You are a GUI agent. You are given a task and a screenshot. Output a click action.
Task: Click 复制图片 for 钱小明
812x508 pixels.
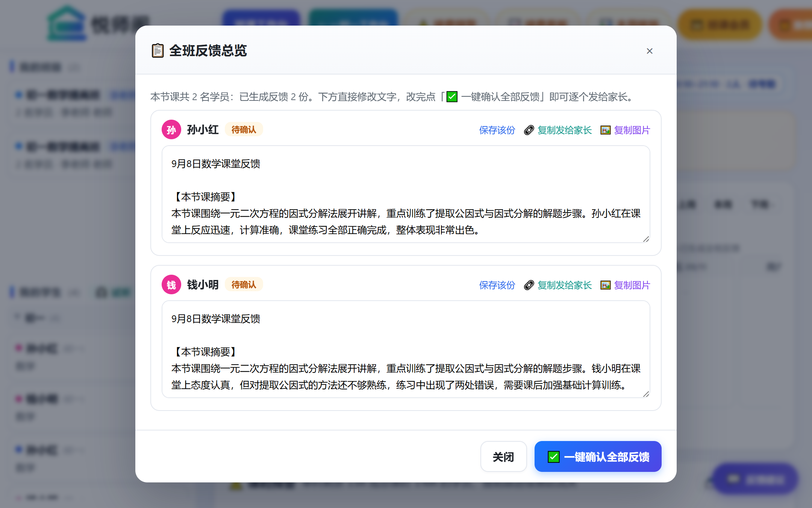pyautogui.click(x=632, y=285)
